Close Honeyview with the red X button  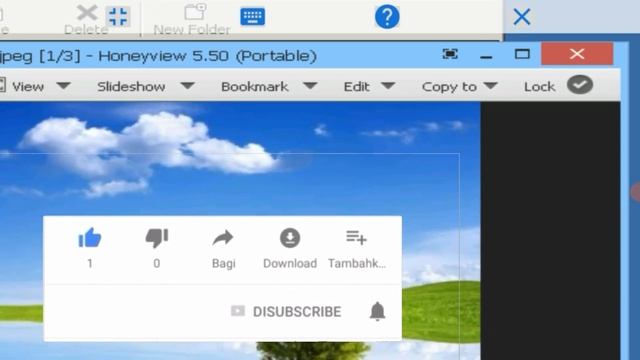point(577,53)
